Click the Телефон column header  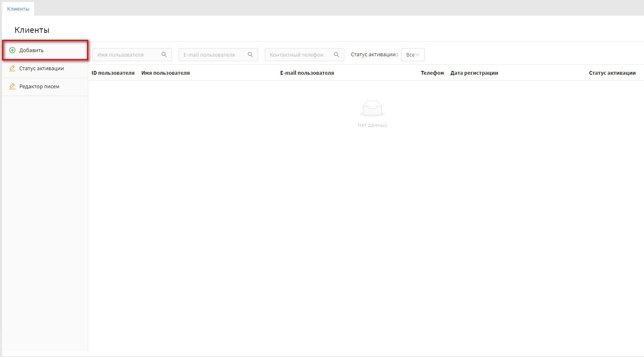click(432, 73)
